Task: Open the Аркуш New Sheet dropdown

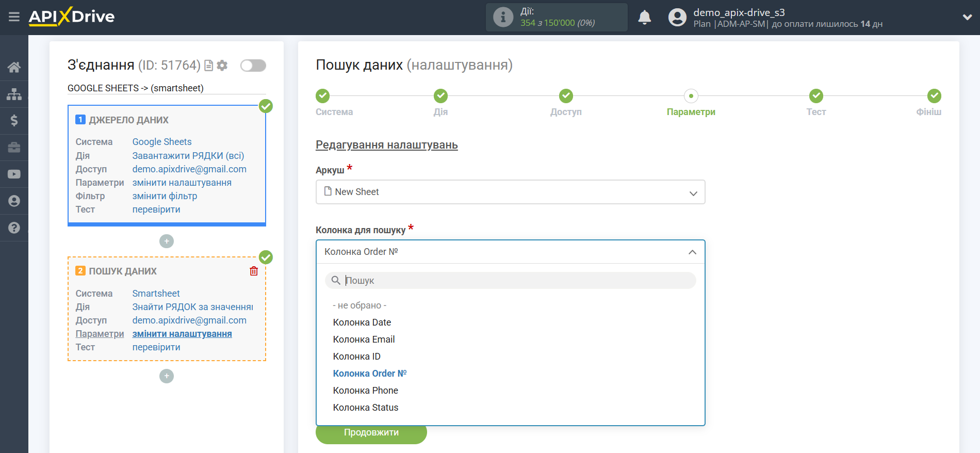Action: [510, 192]
